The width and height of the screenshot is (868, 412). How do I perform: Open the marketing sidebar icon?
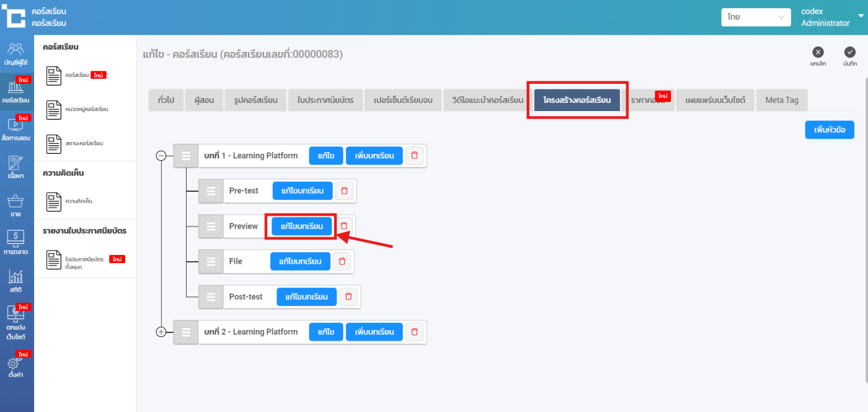tap(16, 242)
